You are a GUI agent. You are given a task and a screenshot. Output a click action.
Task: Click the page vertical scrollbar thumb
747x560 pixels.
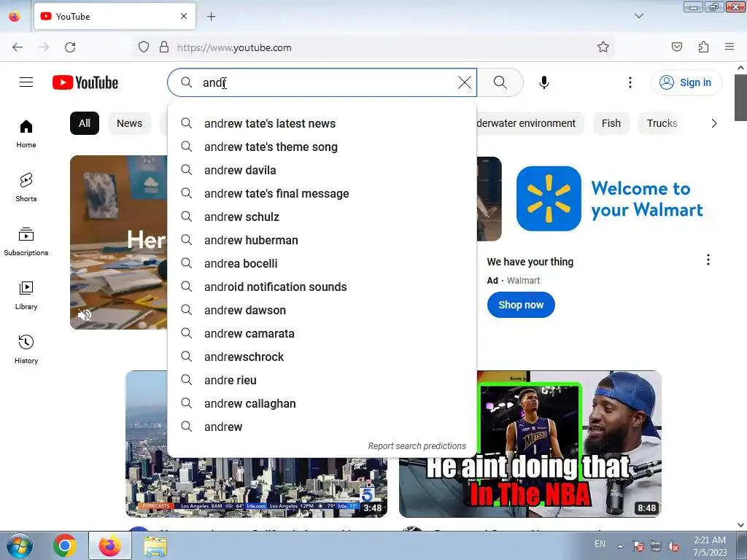741,98
